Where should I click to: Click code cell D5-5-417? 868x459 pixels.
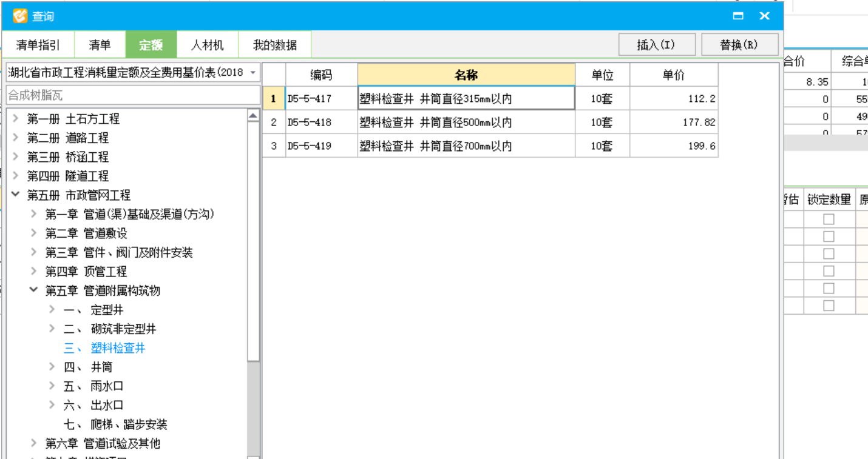[x=322, y=98]
